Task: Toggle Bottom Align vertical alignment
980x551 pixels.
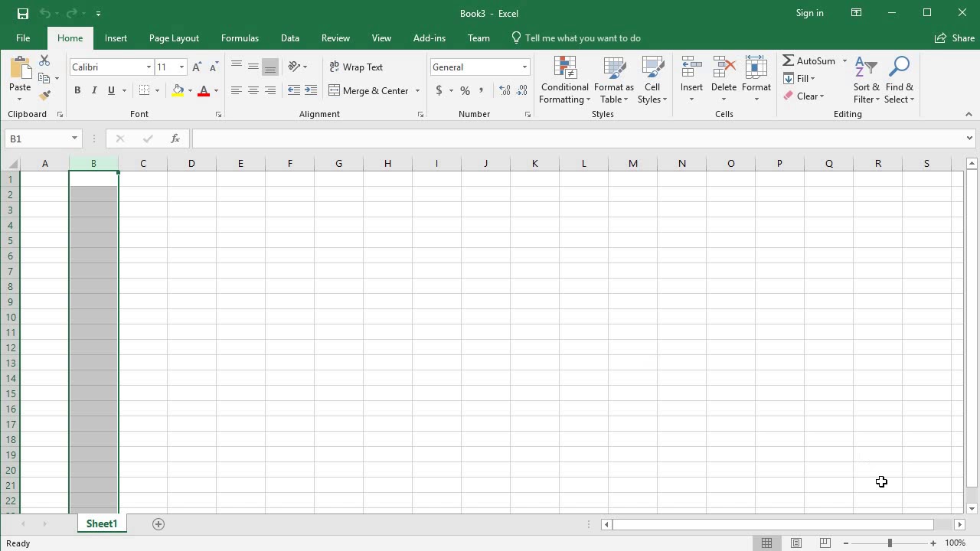Action: (x=270, y=67)
